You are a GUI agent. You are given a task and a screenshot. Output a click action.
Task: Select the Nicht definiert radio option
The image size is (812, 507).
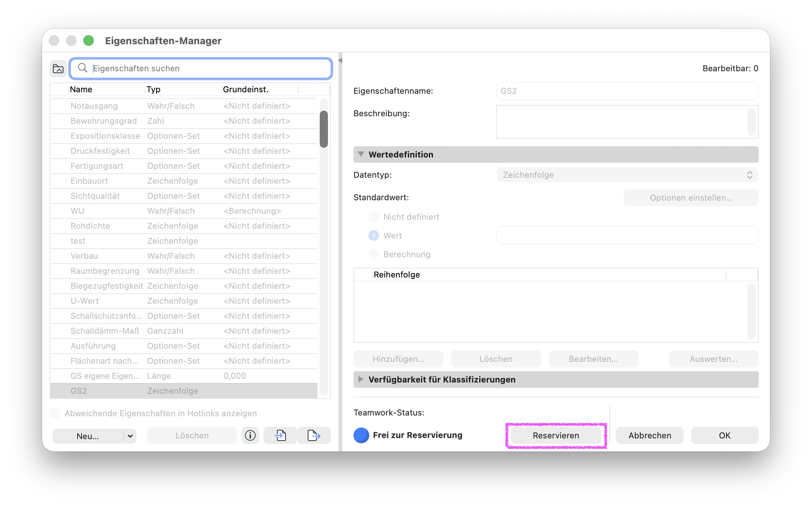coord(374,217)
